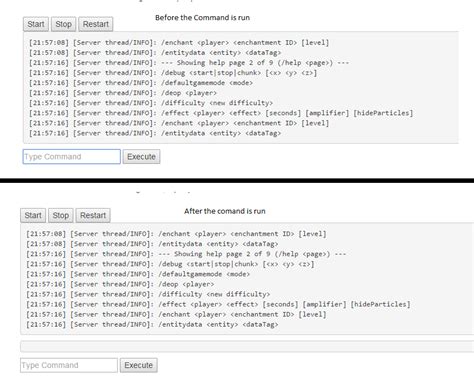Screen dimensions: 474x387
Task: Select 'Showing help page 2 of 9' in Before log
Action: pyautogui.click(x=189, y=63)
